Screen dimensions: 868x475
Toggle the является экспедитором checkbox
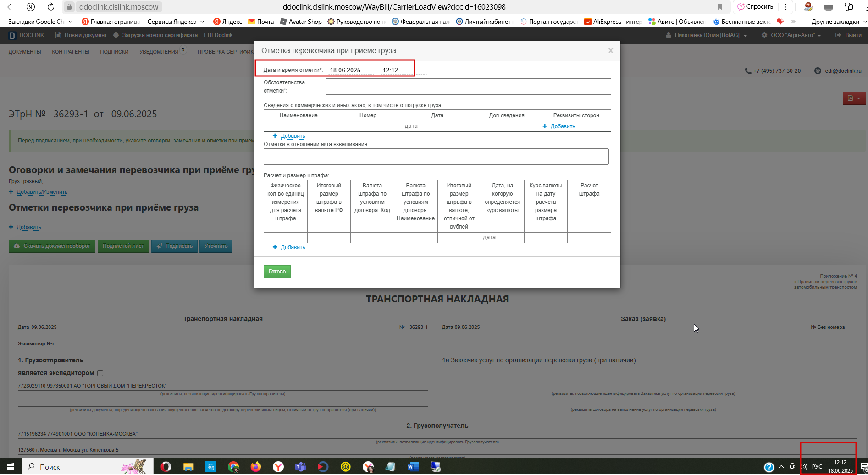click(100, 373)
